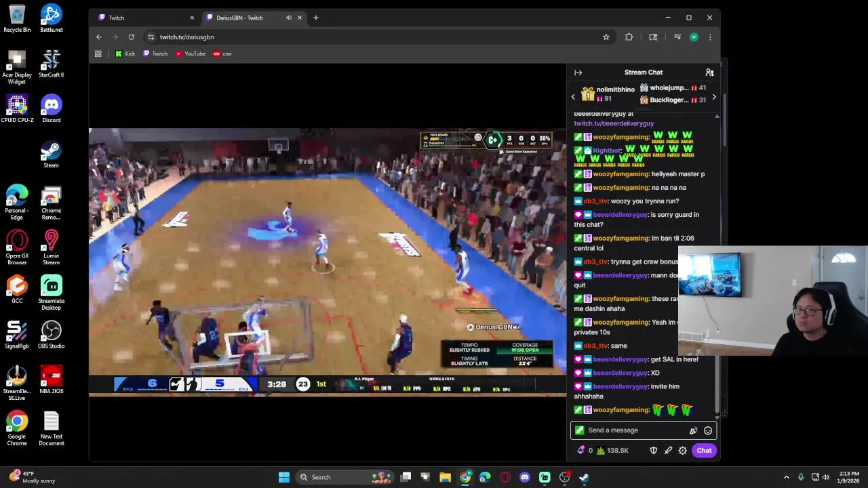Screen dimensions: 868x488
Task: Select SignalRgb desktop shortcut
Action: click(x=17, y=335)
